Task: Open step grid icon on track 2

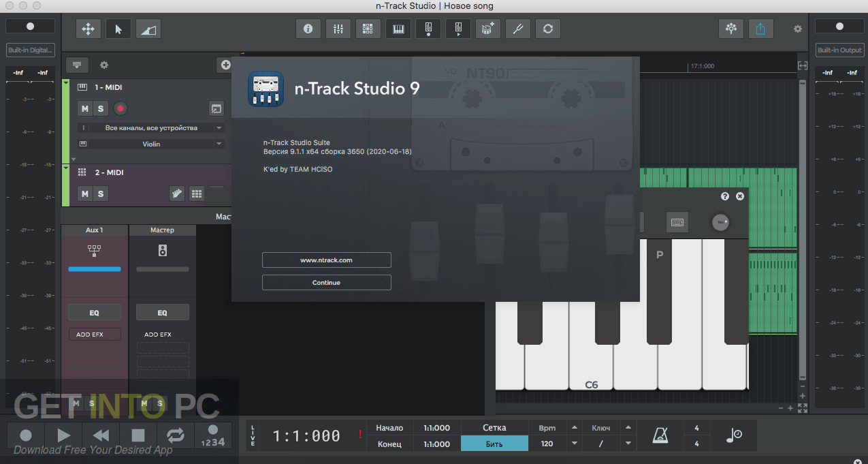Action: coord(197,194)
